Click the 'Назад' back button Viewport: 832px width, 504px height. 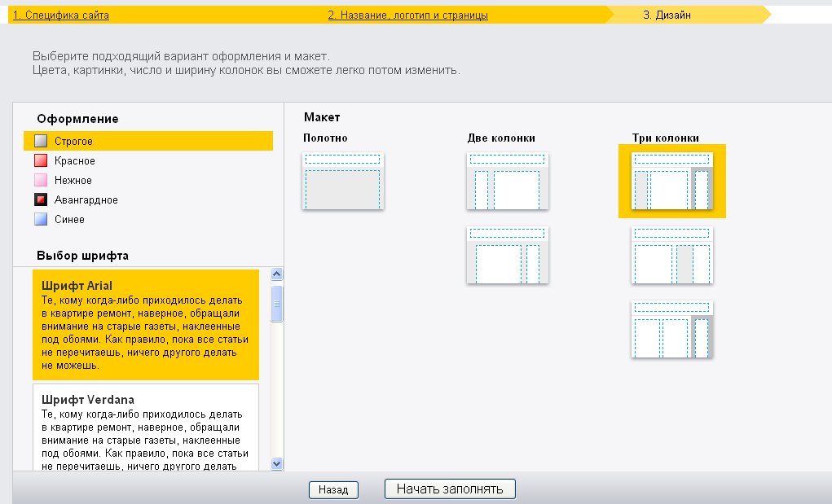click(x=333, y=489)
